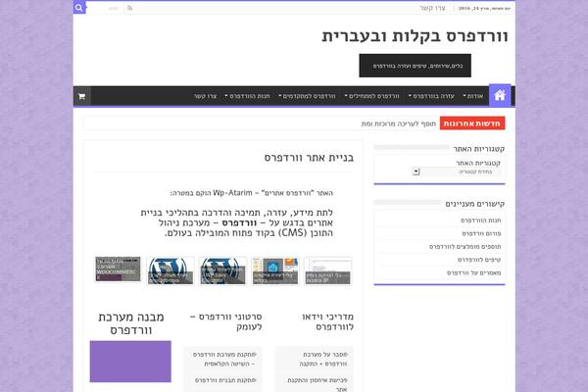Viewport: 588px width, 392px height.
Task: Click the bold 'וורדפרס' word in intro paragraph
Action: click(239, 222)
